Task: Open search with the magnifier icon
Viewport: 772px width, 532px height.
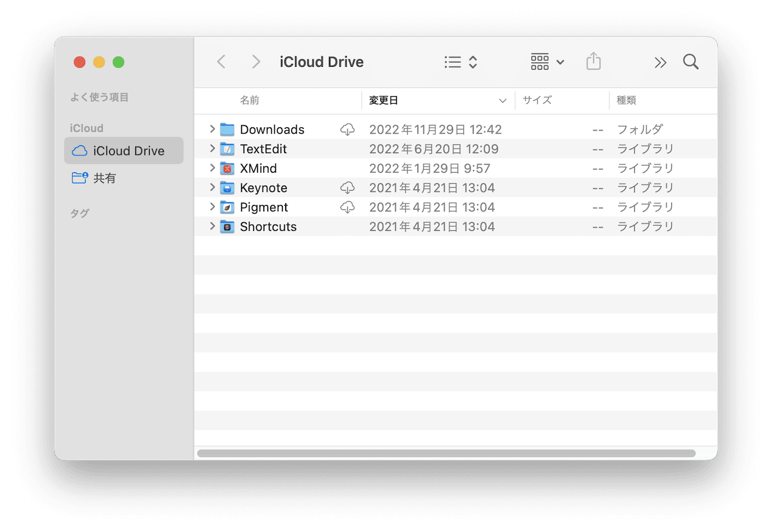Action: click(x=691, y=62)
